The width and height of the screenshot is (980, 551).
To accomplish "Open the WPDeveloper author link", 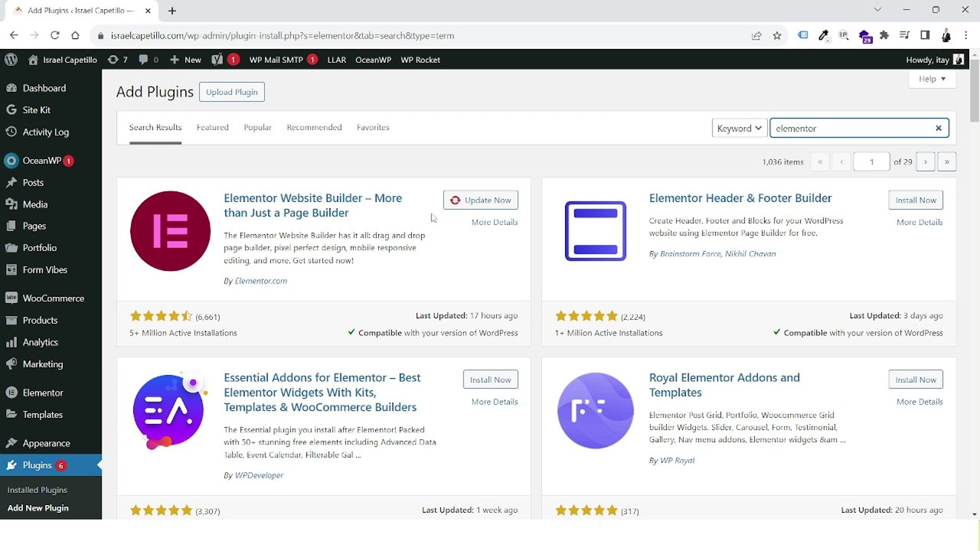I will (x=259, y=475).
